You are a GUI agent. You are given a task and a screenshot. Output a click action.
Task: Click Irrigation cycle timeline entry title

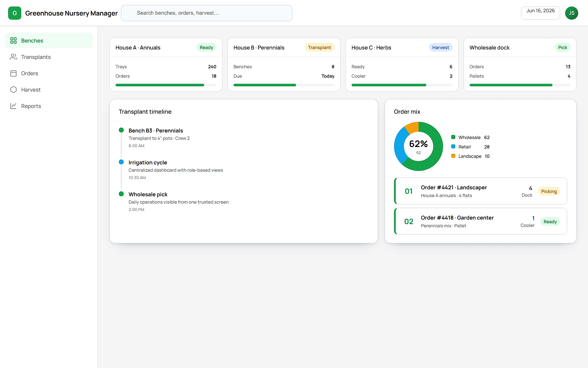pyautogui.click(x=148, y=162)
